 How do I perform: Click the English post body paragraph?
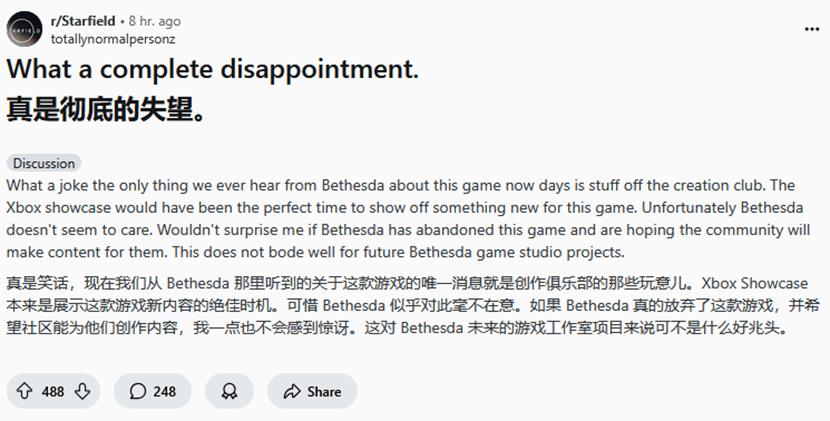click(x=400, y=218)
